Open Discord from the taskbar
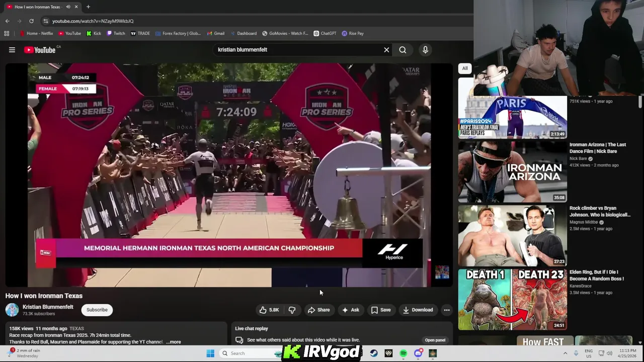 point(418,353)
